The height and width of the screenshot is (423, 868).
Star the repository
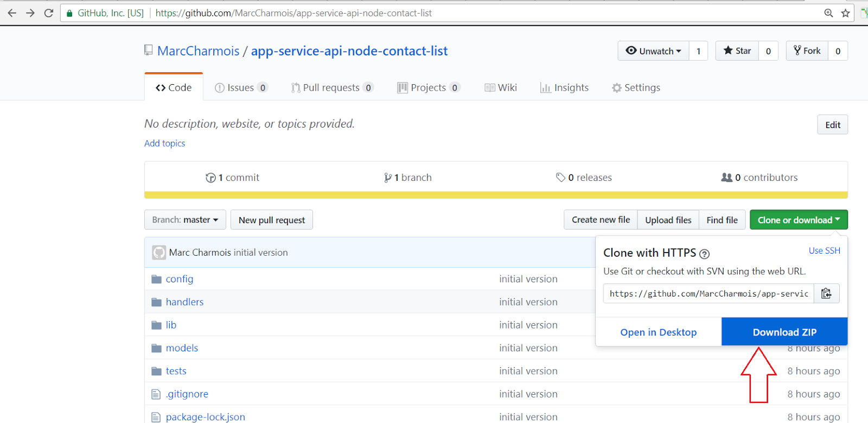737,51
